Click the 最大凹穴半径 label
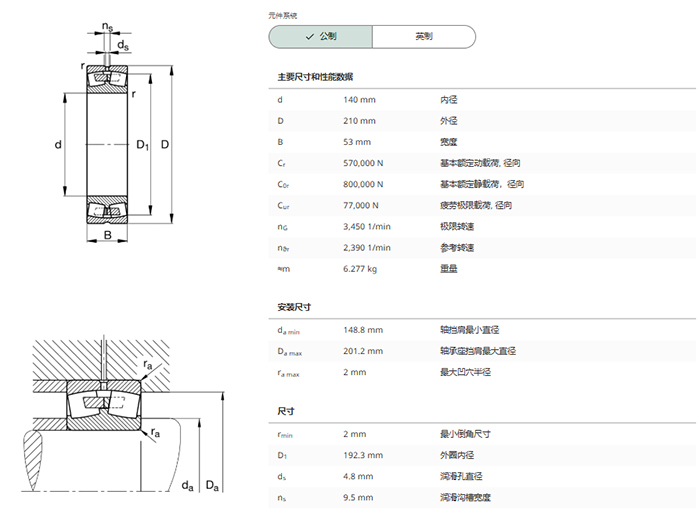The width and height of the screenshot is (700, 520). tap(466, 372)
